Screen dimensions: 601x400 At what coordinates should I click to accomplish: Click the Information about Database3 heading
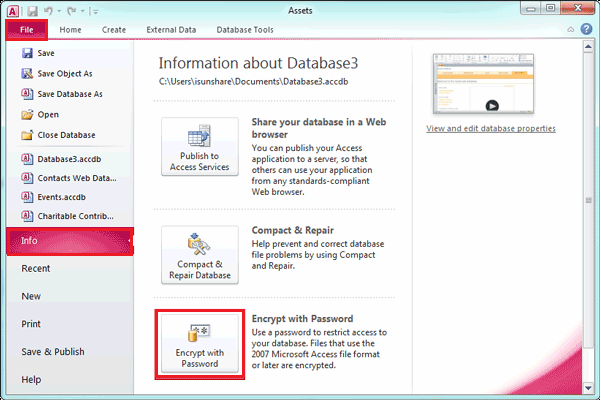click(258, 63)
